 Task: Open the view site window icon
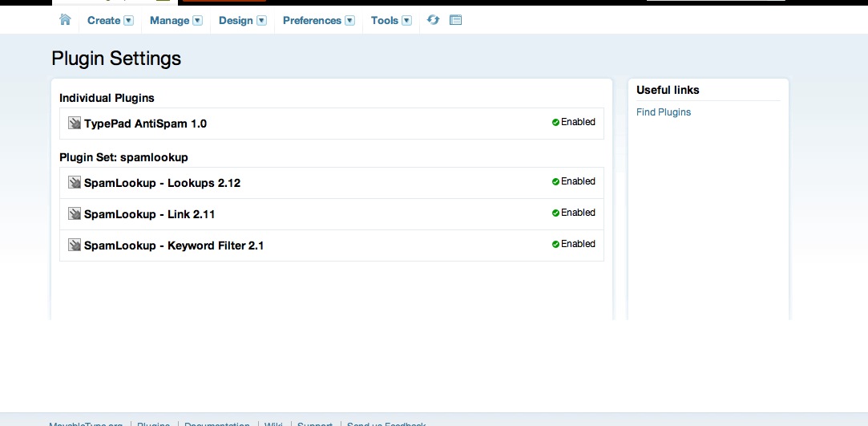point(455,20)
